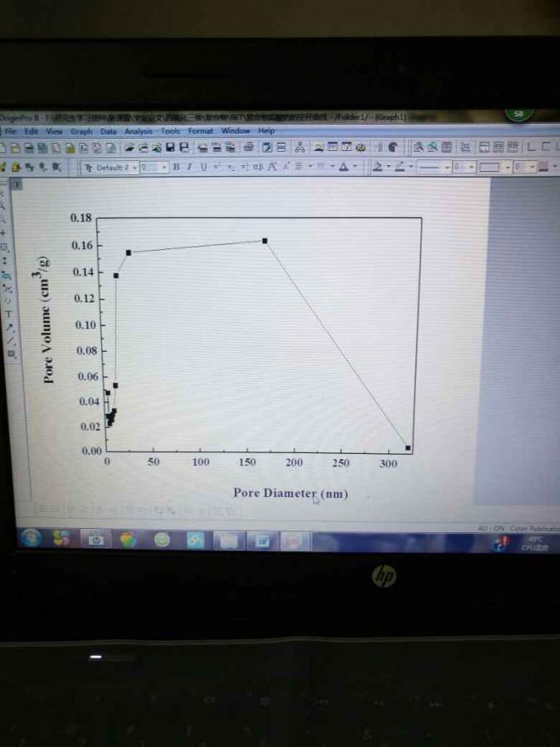Select the Rectangle tool in the left toolbar
560x747 pixels.
12,354
